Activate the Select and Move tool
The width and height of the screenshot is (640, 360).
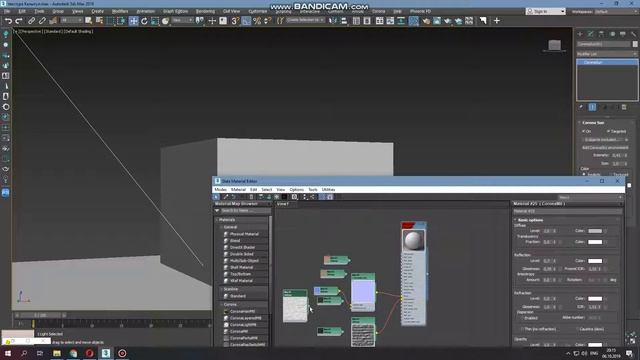click(x=133, y=21)
